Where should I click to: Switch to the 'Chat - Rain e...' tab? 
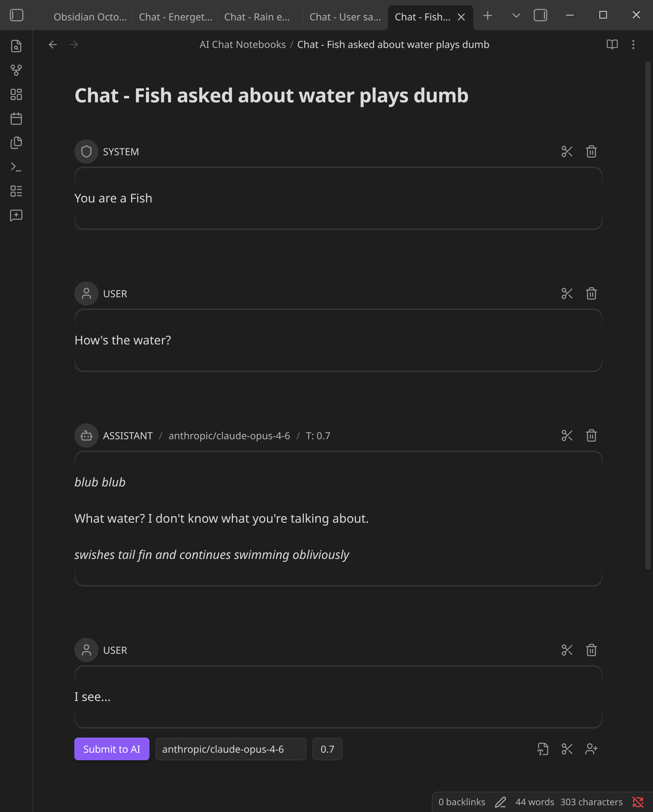[257, 17]
